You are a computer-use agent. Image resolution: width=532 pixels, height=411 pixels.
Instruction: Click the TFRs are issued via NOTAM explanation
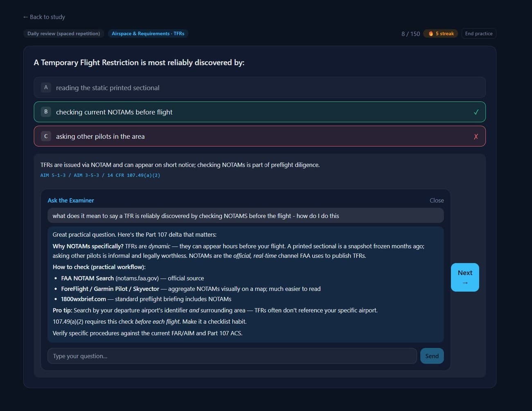[x=180, y=165]
